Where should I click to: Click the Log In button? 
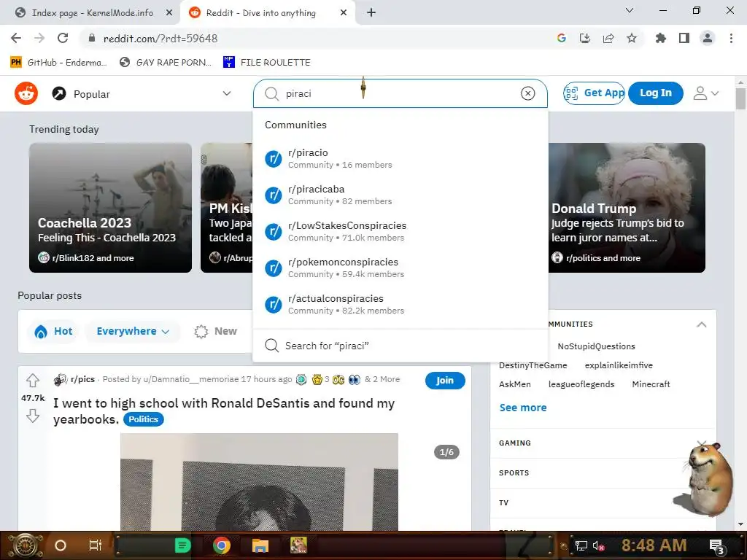point(656,93)
